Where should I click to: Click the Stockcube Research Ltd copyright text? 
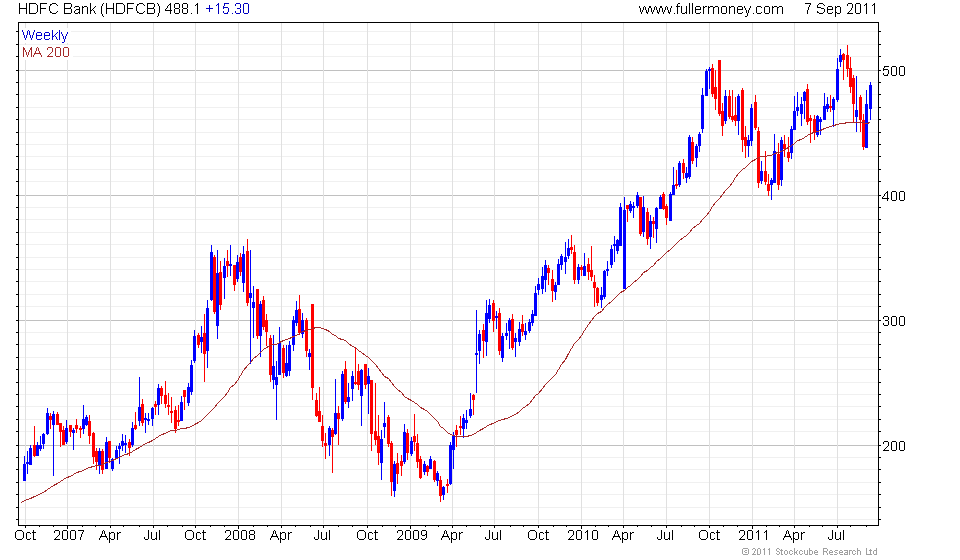coord(809,552)
